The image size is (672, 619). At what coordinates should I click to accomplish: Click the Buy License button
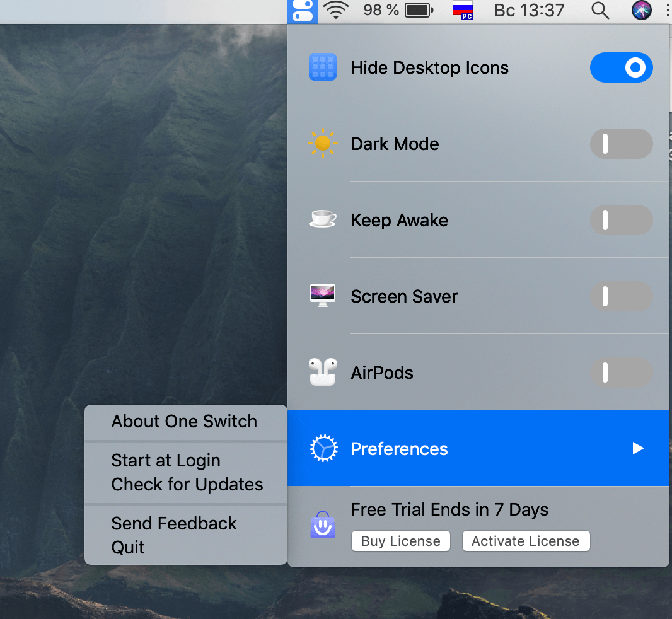401,541
